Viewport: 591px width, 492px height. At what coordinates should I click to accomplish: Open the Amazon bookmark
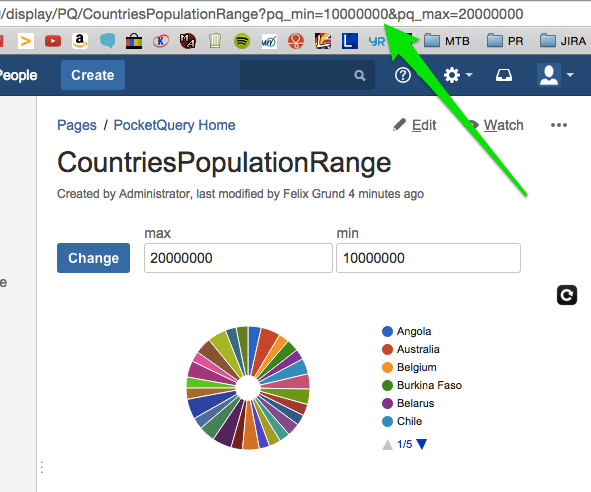[x=80, y=41]
